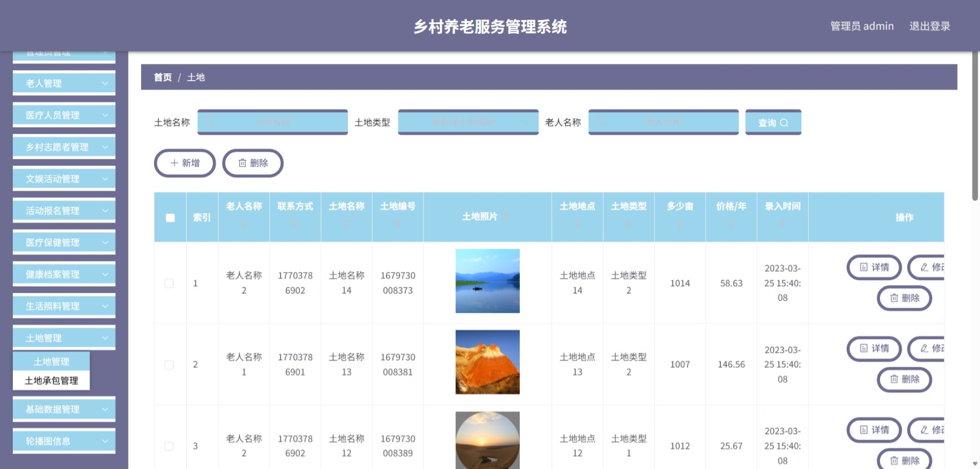Expand the 医疗人员管理 sidebar chevron
Image resolution: width=980 pixels, height=469 pixels.
[105, 115]
